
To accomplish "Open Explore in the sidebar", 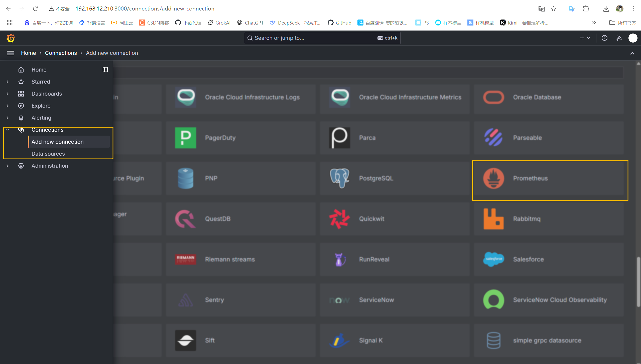I will [41, 106].
